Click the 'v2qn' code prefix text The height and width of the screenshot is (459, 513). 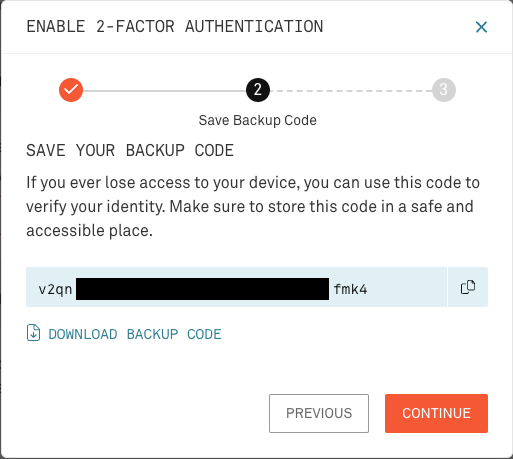coord(55,290)
